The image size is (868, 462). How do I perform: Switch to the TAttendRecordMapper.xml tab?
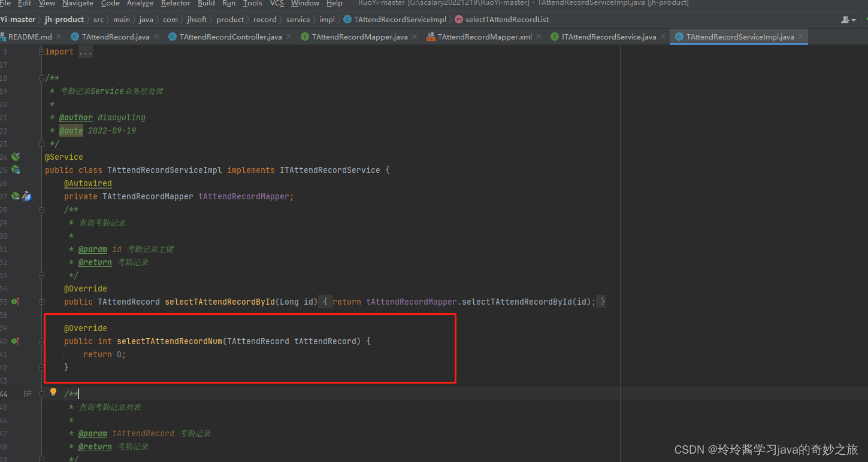[x=485, y=37]
